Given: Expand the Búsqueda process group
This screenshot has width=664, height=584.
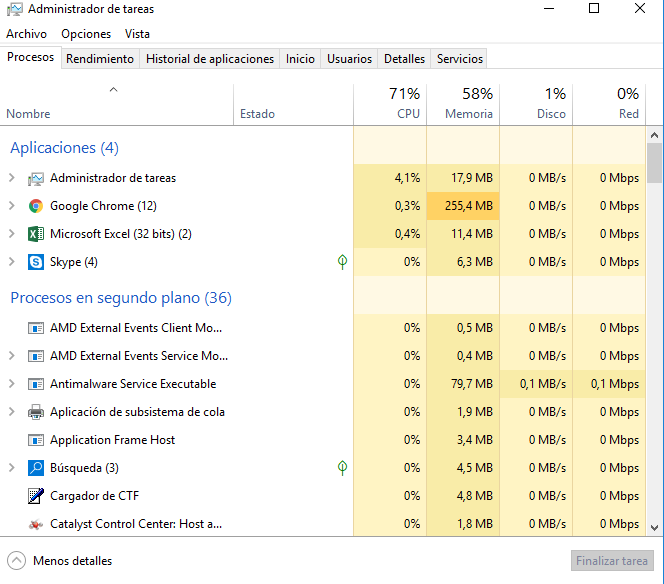Looking at the screenshot, I should pyautogui.click(x=11, y=468).
